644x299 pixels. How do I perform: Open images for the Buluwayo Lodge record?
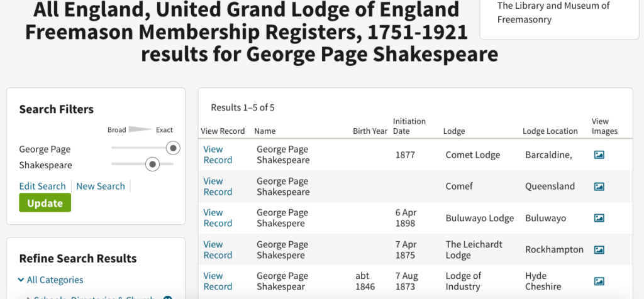click(599, 218)
